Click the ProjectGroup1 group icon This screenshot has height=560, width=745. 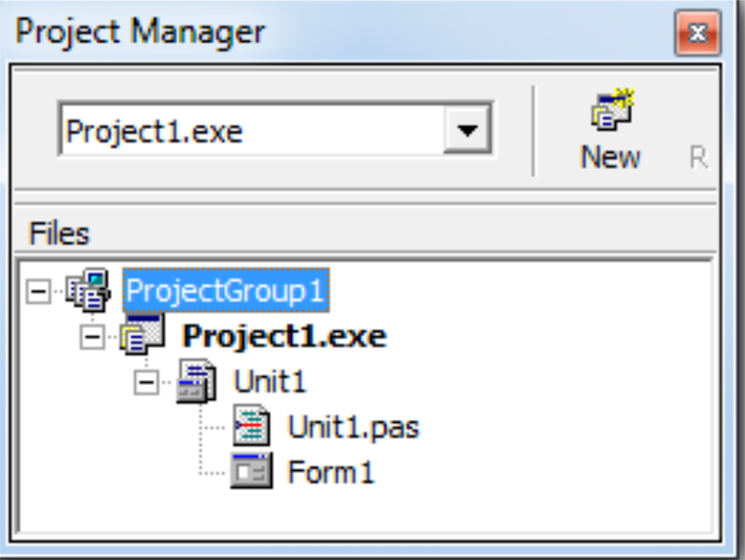pos(88,290)
